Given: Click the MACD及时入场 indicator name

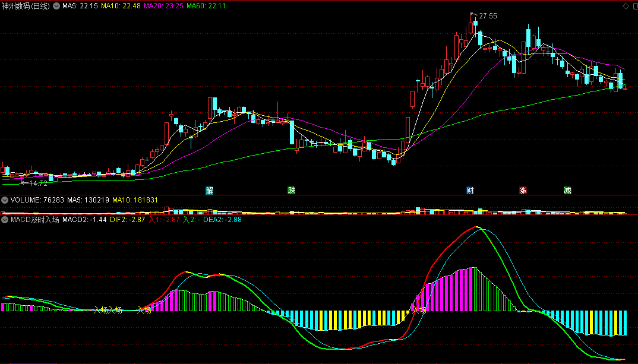Looking at the screenshot, I should tap(35, 220).
